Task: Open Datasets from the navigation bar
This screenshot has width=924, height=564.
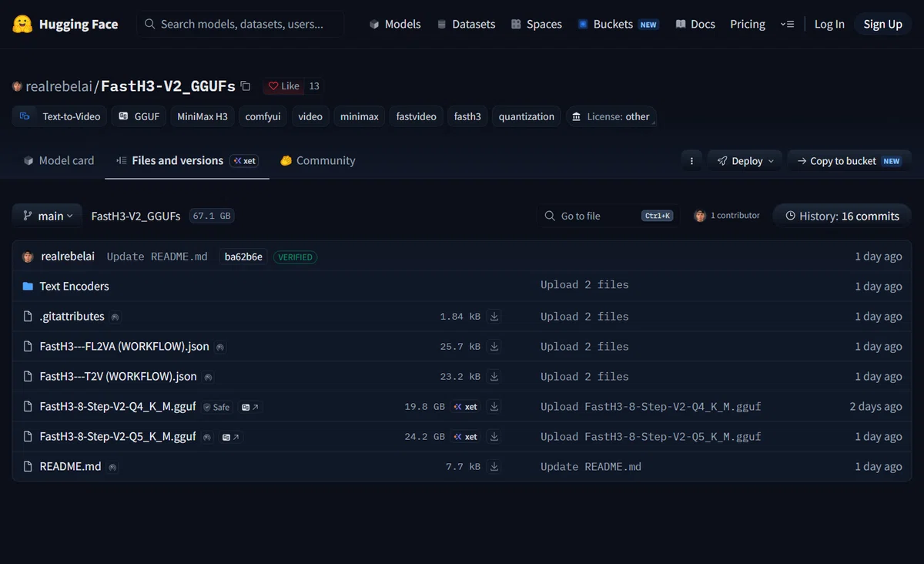Action: pos(466,24)
